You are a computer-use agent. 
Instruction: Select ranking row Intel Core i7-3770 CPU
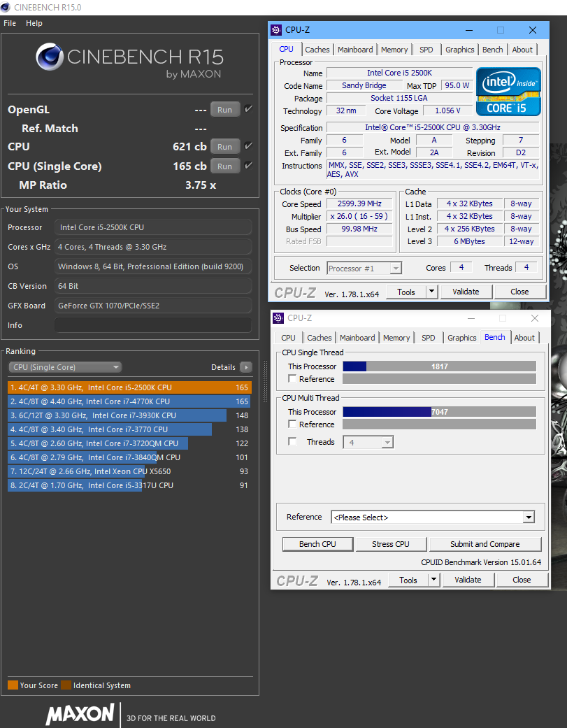pos(129,429)
